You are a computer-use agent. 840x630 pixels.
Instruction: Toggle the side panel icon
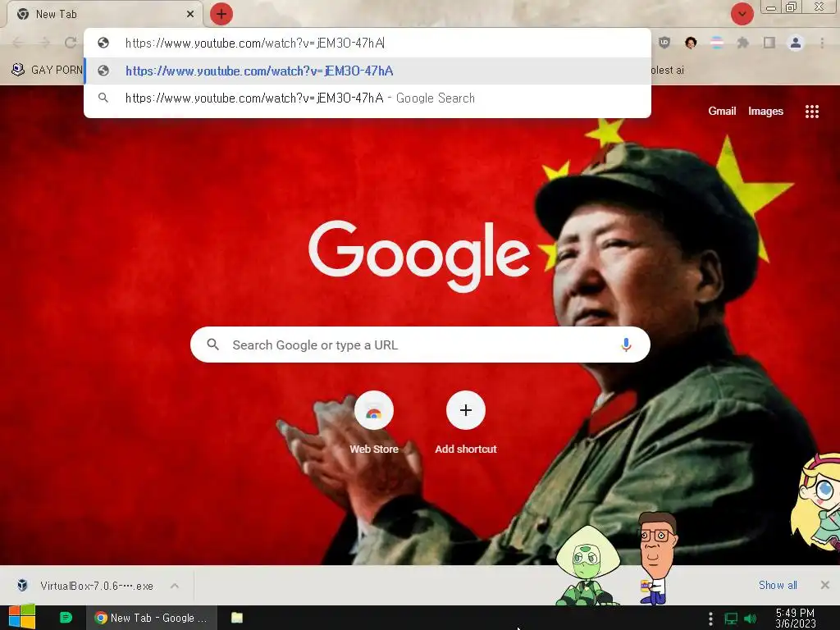(769, 43)
